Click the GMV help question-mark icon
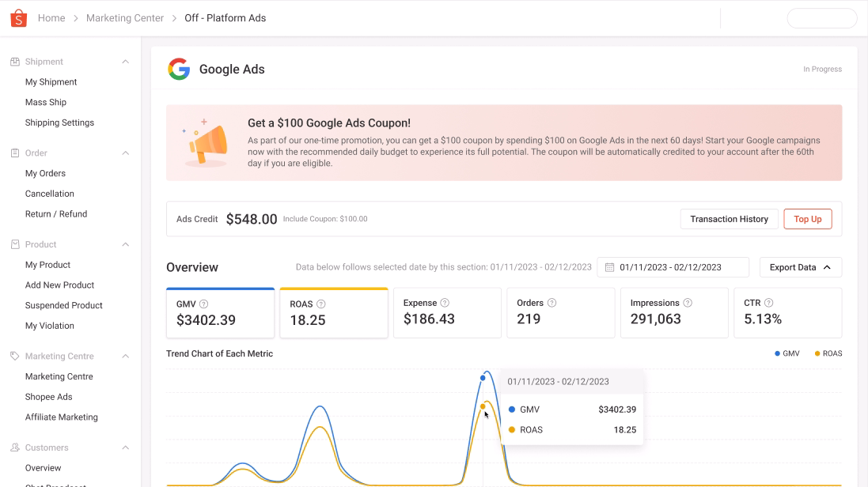 click(x=204, y=302)
